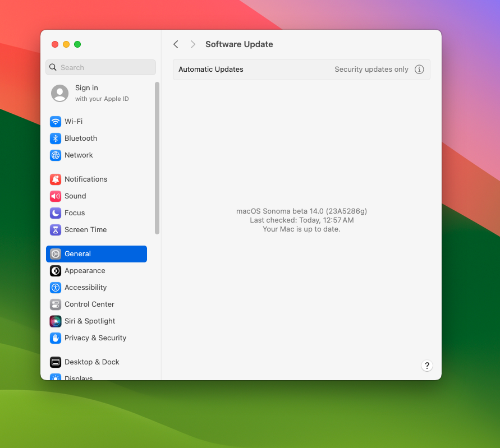Go forward with the right chevron
Screen dimensions: 500x448
pos(192,44)
